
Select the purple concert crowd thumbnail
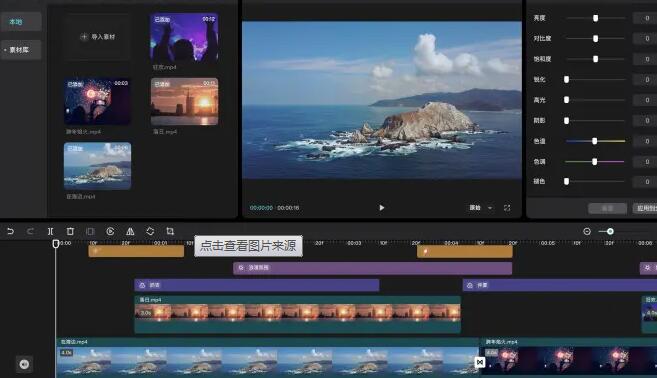[184, 38]
